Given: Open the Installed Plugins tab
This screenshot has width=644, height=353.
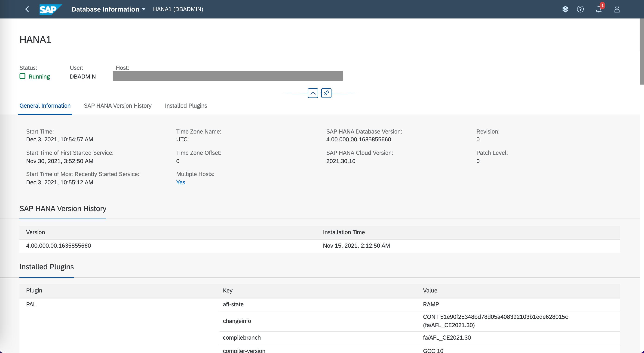Looking at the screenshot, I should coord(186,106).
